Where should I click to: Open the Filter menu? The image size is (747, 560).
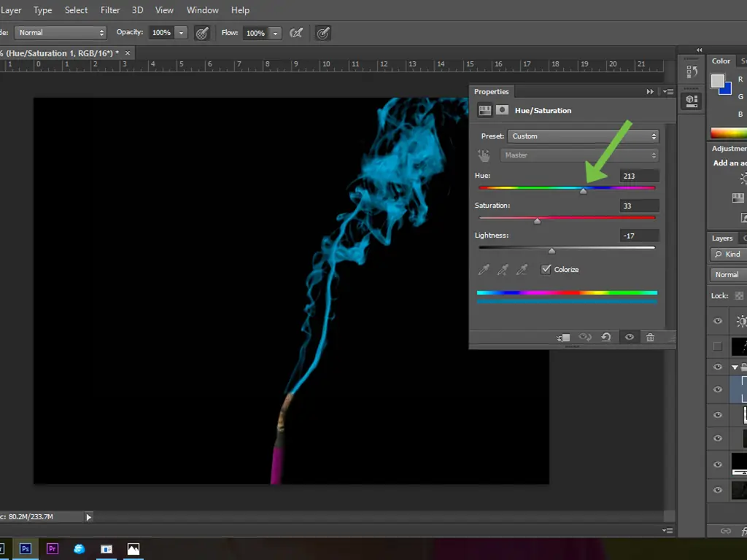pyautogui.click(x=110, y=10)
